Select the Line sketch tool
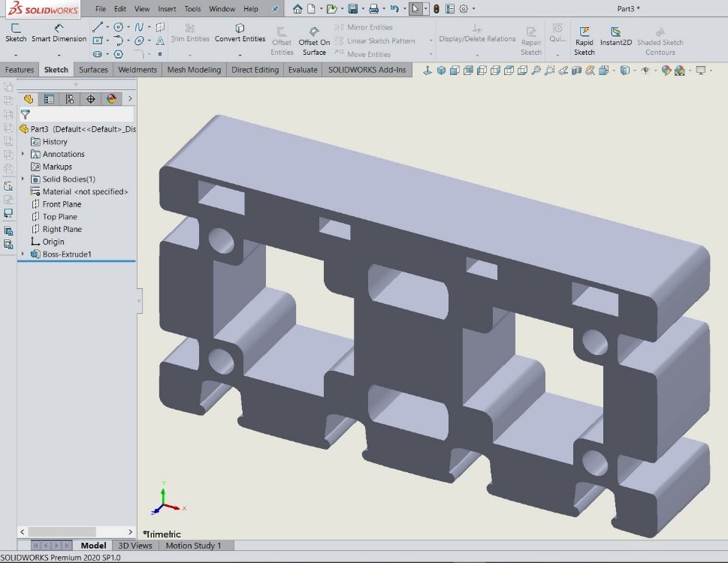The image size is (728, 563). [98, 27]
